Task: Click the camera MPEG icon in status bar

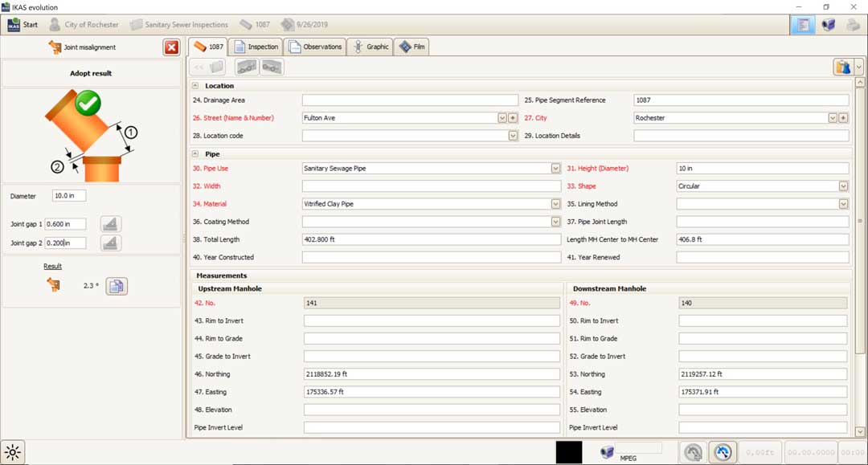Action: [608, 452]
